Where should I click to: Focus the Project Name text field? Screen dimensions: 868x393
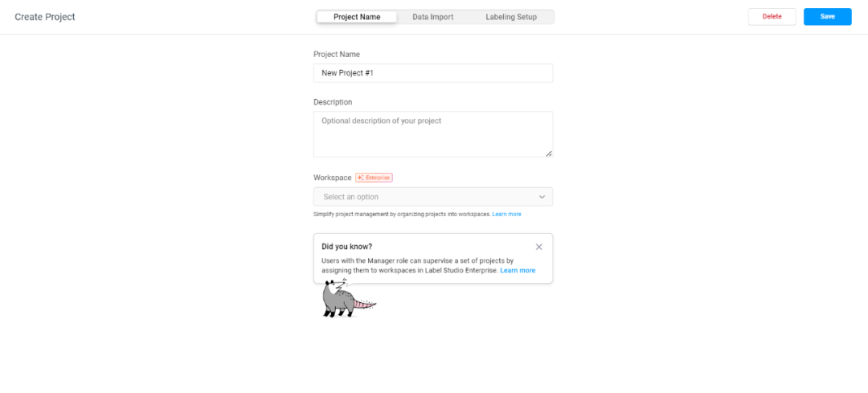click(x=433, y=73)
